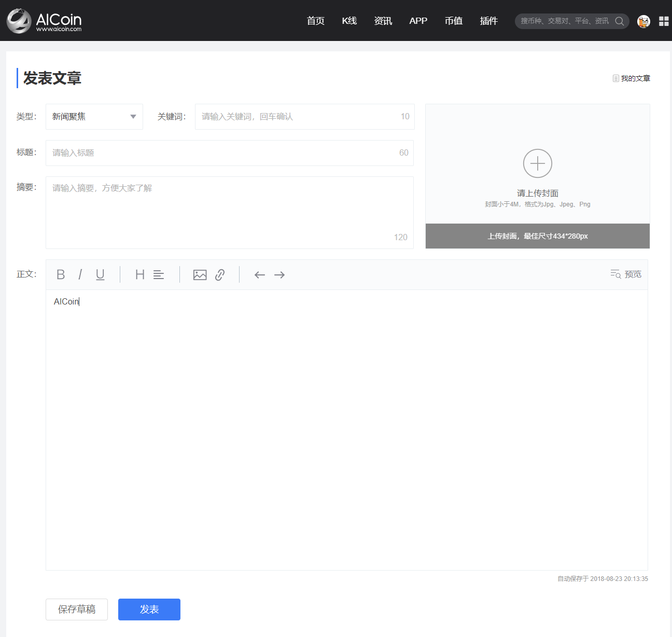Redo an edit with the right arrow
Screen dimensions: 672x637
coord(279,274)
